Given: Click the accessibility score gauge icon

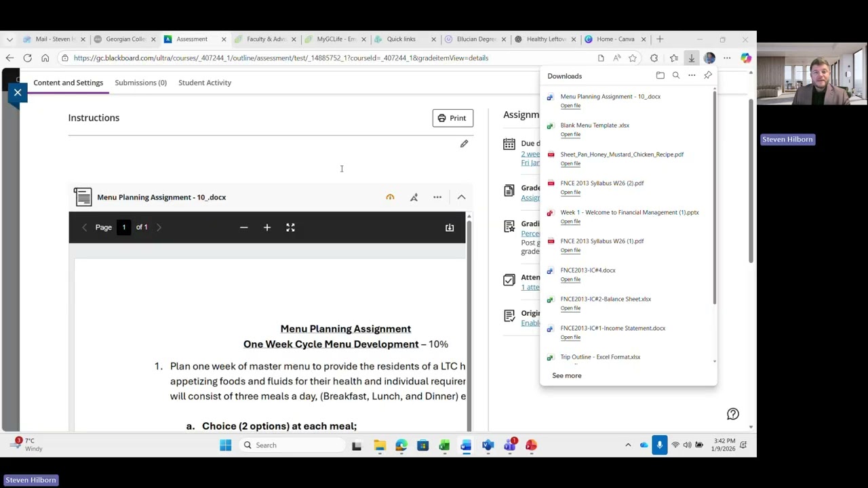Looking at the screenshot, I should (x=390, y=197).
